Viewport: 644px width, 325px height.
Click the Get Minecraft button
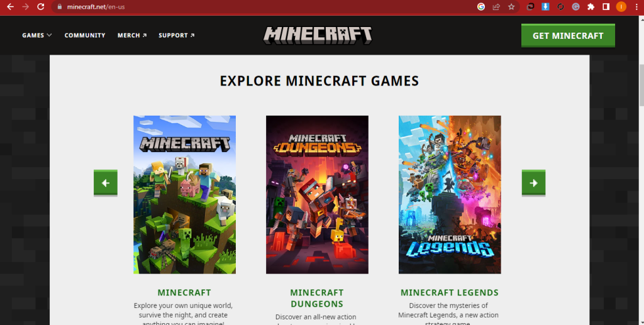[568, 36]
